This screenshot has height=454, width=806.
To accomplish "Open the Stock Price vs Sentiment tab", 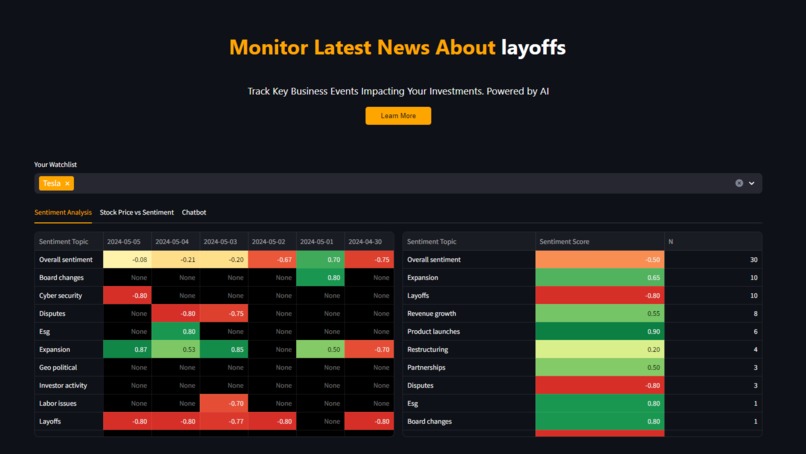I will point(137,212).
